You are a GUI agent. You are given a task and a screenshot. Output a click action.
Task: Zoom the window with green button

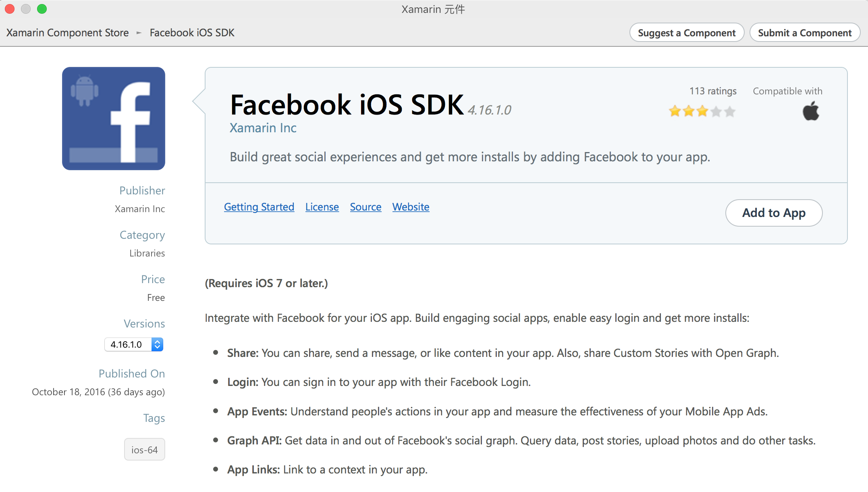[x=42, y=9]
